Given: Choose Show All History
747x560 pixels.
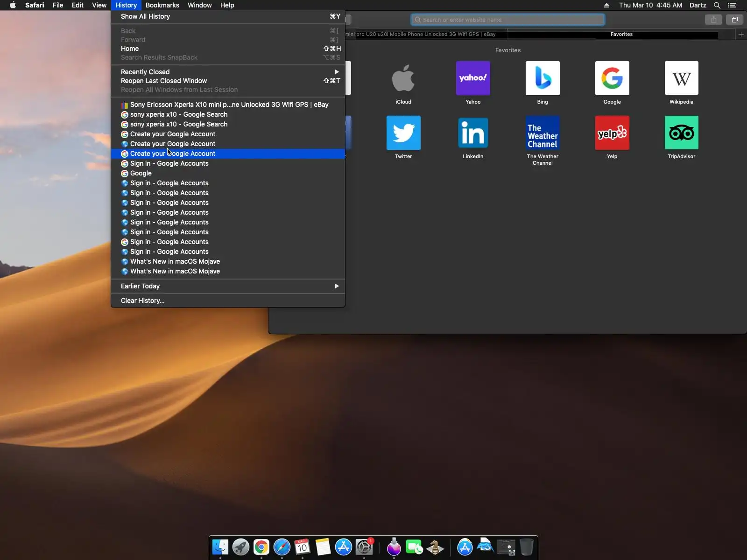Looking at the screenshot, I should 228,16.
